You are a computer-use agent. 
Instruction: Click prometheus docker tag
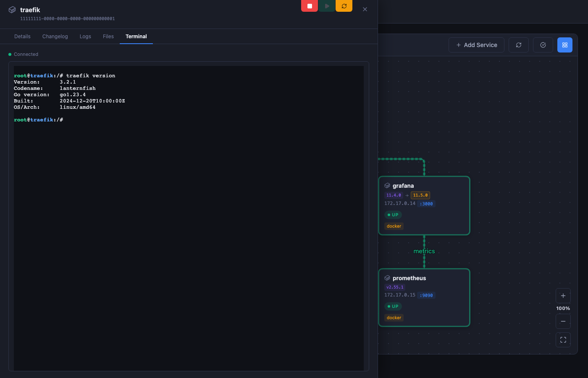[394, 318]
